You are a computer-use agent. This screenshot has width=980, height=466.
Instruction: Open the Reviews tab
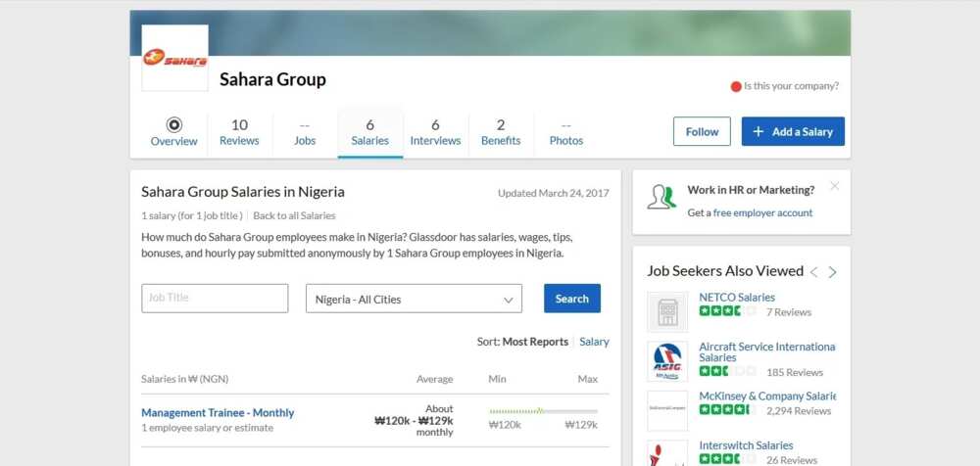tap(239, 132)
